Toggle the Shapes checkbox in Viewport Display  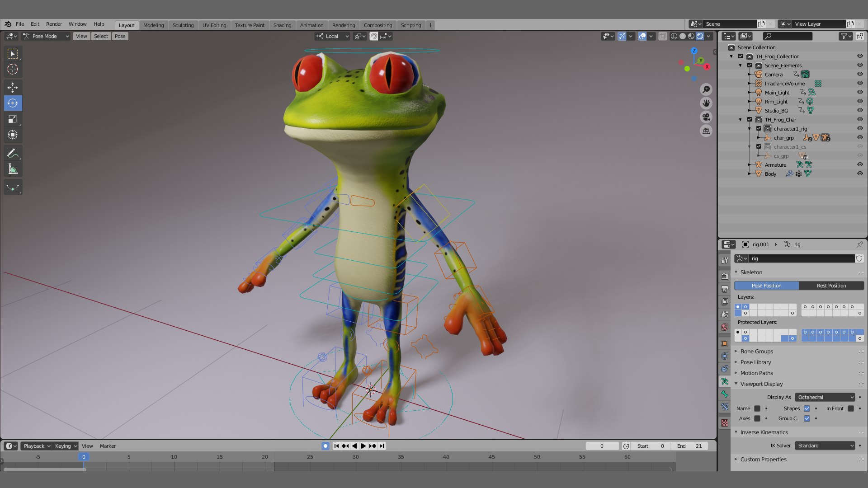point(807,408)
